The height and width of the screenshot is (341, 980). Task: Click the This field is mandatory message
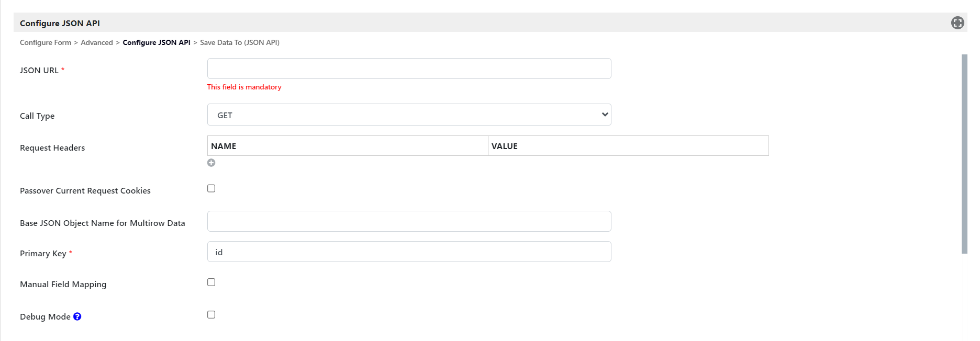pos(244,87)
